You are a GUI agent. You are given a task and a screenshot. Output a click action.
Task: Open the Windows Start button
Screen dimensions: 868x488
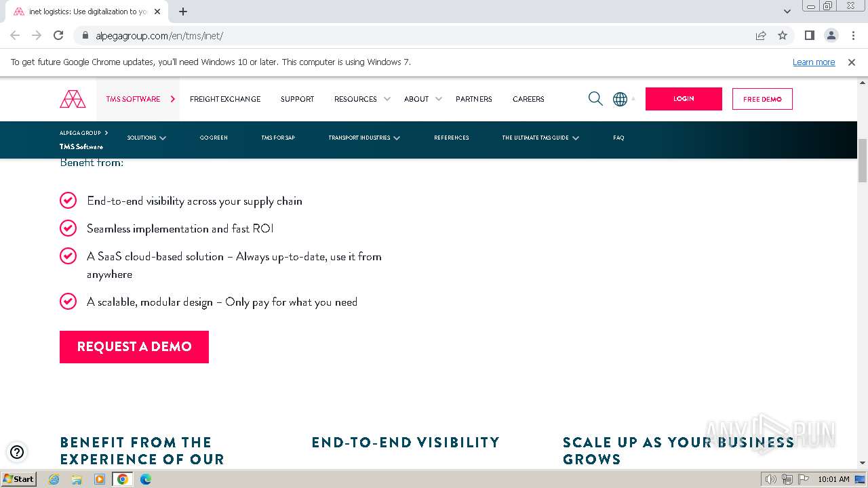(x=19, y=479)
